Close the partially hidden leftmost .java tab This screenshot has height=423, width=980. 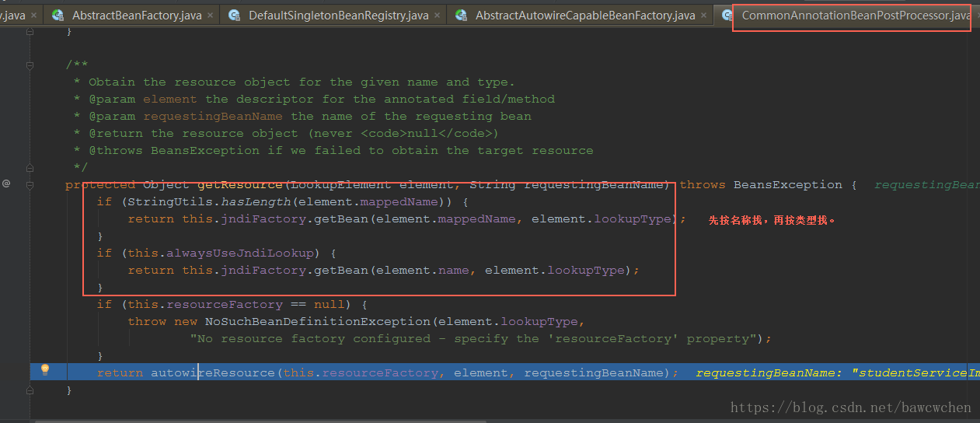[x=33, y=15]
